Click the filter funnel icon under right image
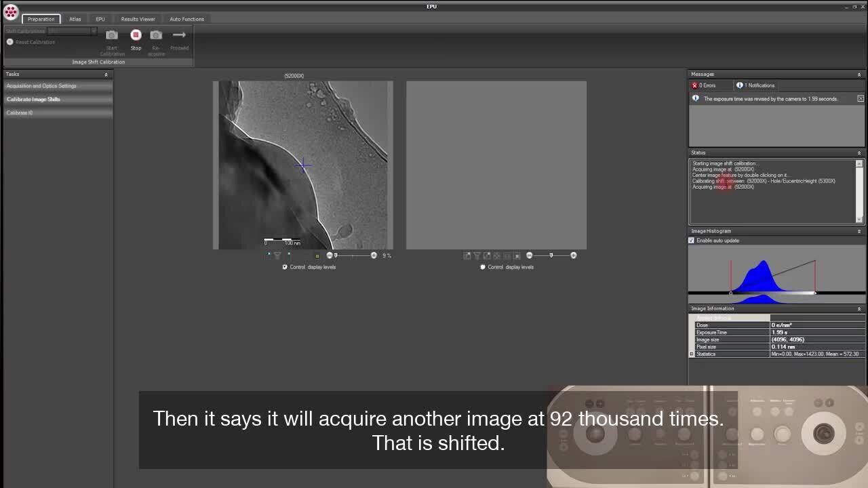The height and width of the screenshot is (488, 868). (x=477, y=256)
